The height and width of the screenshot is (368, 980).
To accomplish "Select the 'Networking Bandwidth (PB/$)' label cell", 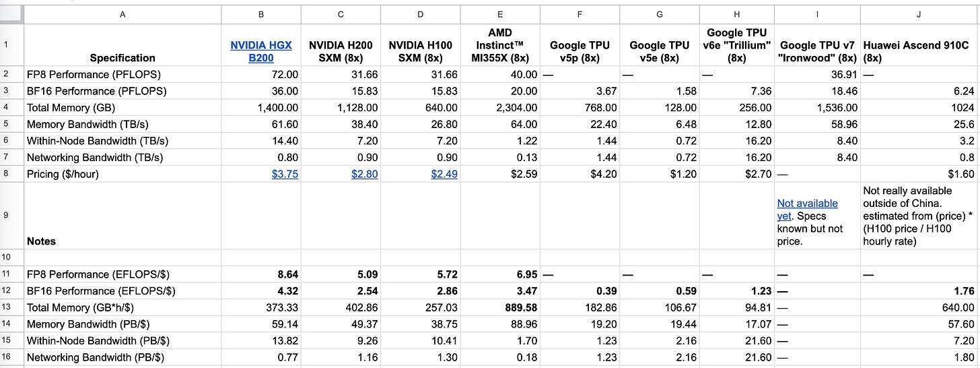I will [123, 357].
